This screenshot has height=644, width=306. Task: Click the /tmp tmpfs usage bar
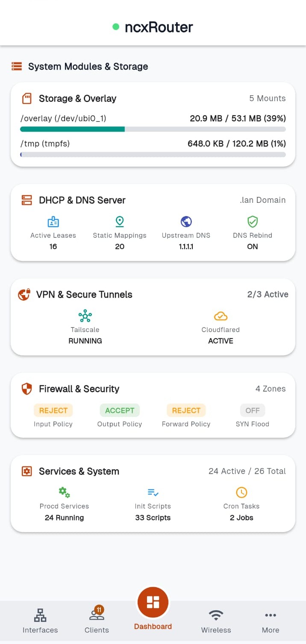(x=153, y=154)
